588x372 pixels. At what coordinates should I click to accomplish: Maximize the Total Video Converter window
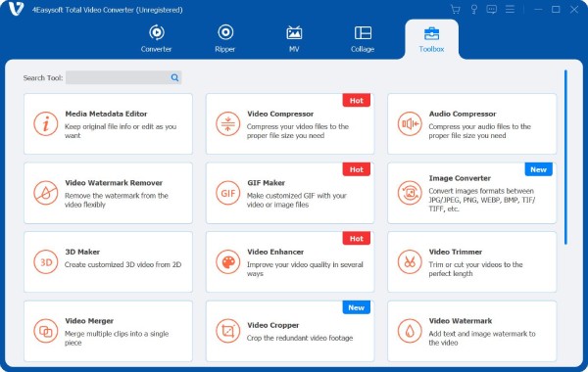556,10
